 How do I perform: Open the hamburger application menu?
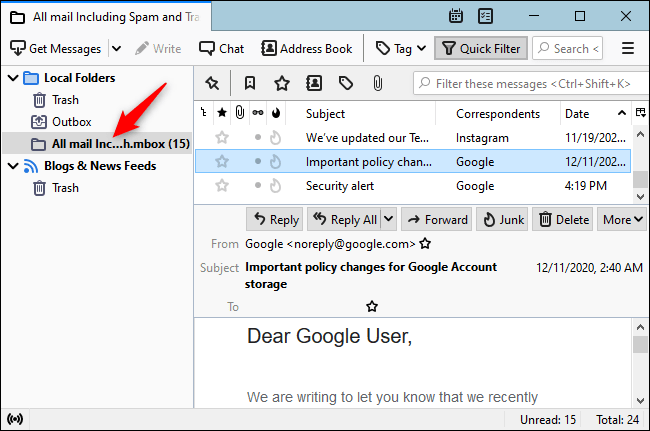628,48
